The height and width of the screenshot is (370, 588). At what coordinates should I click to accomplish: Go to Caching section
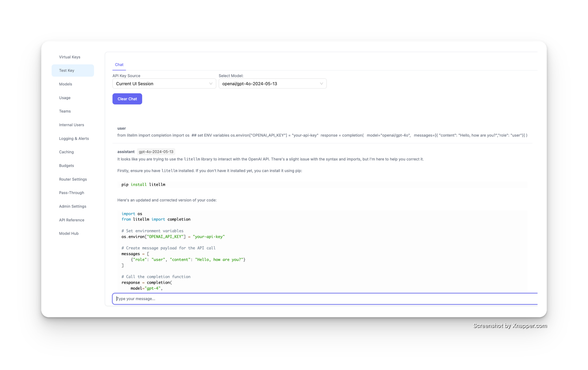coord(66,152)
